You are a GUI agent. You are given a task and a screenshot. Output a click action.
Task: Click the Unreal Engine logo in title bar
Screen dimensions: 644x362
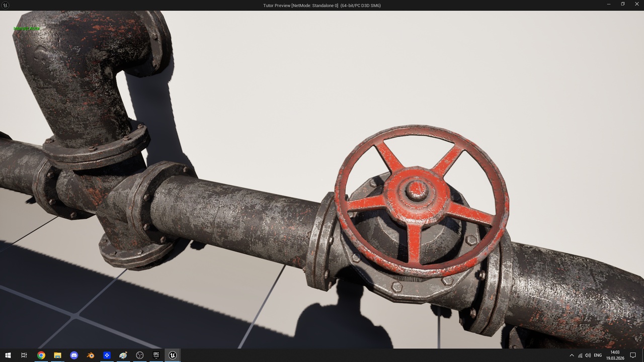(x=6, y=5)
